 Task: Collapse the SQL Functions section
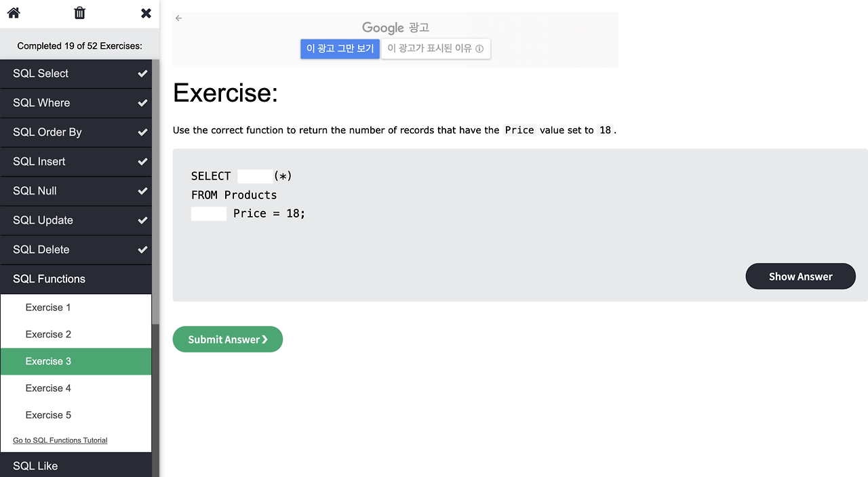pyautogui.click(x=76, y=279)
